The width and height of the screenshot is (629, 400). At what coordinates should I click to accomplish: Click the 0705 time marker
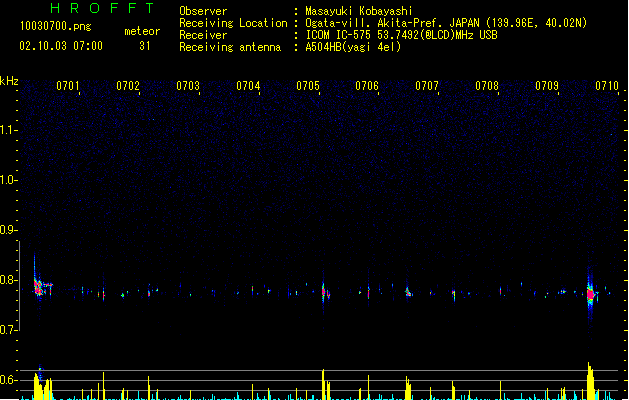pos(308,86)
